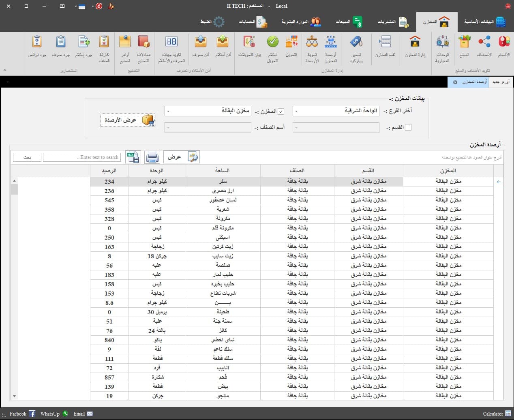Switch to المبيعات sales ribbon tab
The width and height of the screenshot is (514, 420).
[x=349, y=22]
